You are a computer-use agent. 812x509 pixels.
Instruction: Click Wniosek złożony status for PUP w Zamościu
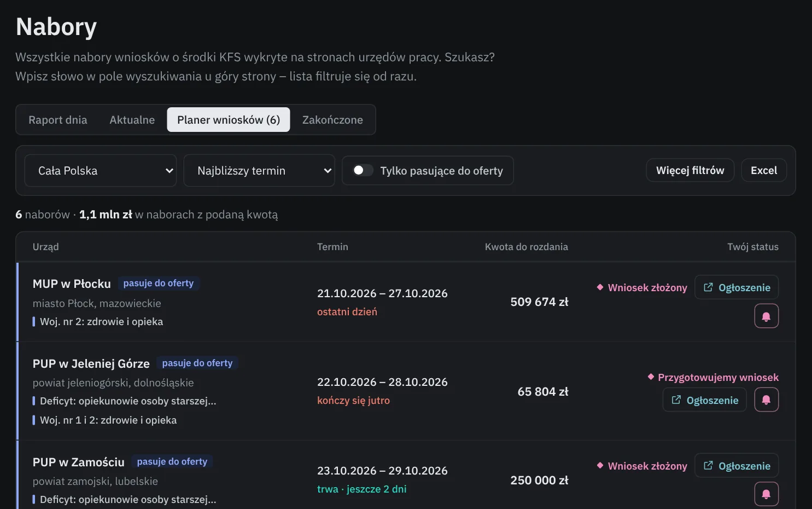[642, 466]
